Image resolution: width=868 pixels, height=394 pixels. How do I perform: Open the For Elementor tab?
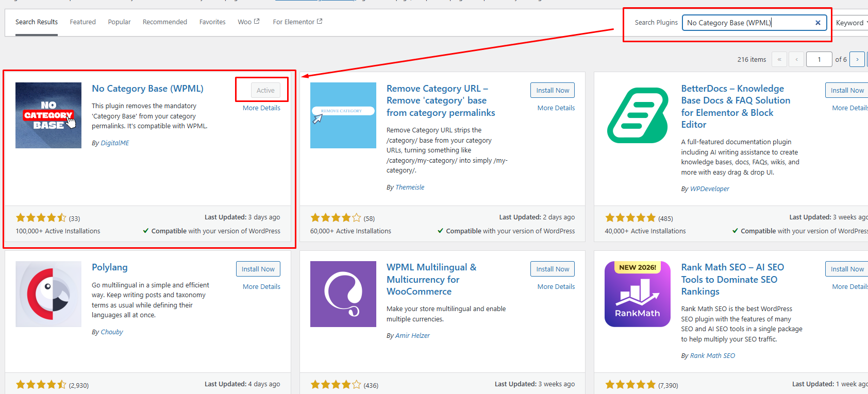click(x=297, y=22)
